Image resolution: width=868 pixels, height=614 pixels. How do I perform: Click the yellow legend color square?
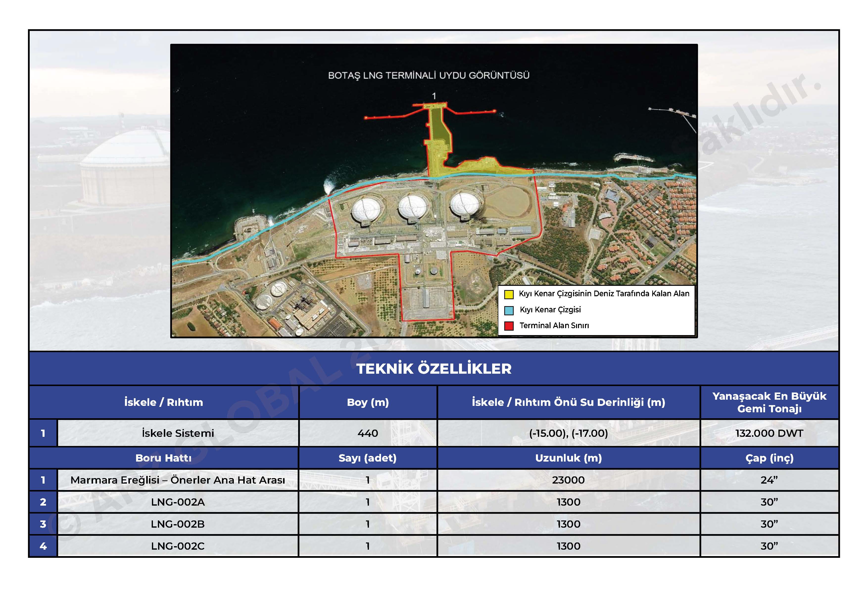(509, 294)
